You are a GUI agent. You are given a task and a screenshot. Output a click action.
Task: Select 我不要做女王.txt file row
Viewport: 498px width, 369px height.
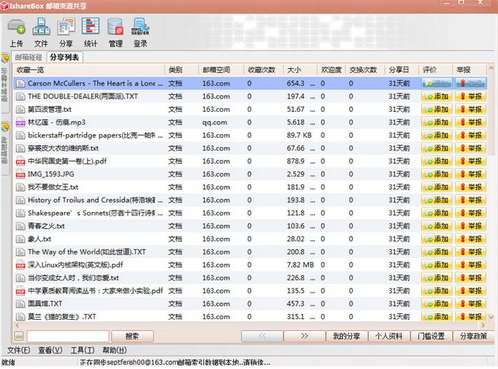click(x=250, y=187)
